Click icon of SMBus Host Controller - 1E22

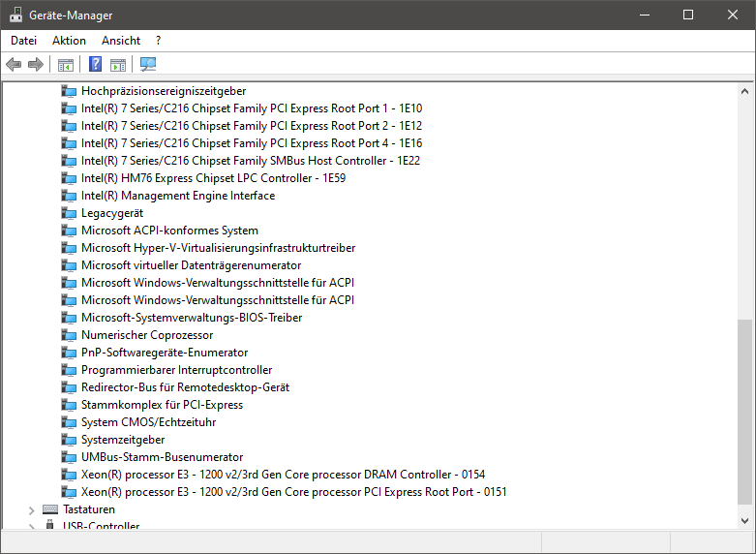coord(69,161)
